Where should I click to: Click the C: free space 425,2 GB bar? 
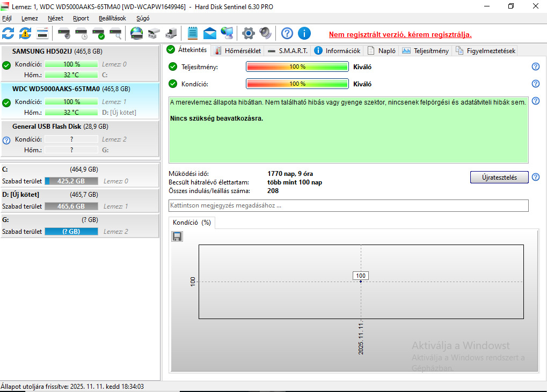tap(71, 181)
